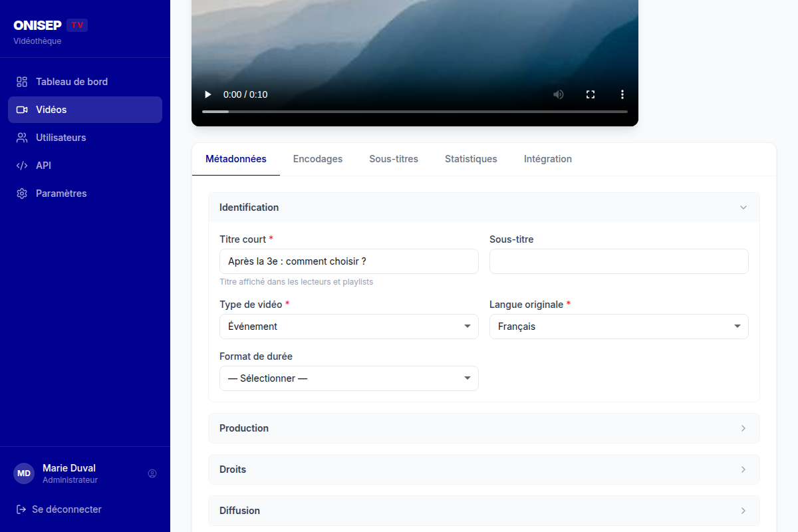Click the ONISEP TV logo
798x532 pixels.
[x=51, y=25]
